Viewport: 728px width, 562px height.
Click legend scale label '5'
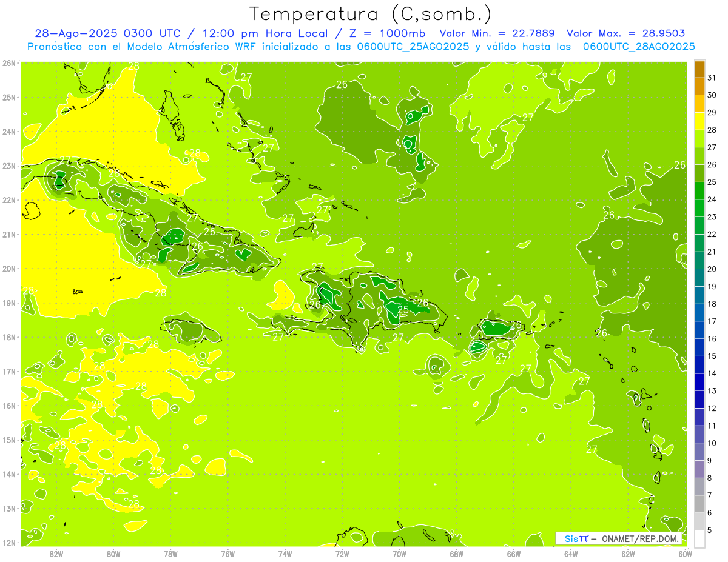(x=710, y=530)
